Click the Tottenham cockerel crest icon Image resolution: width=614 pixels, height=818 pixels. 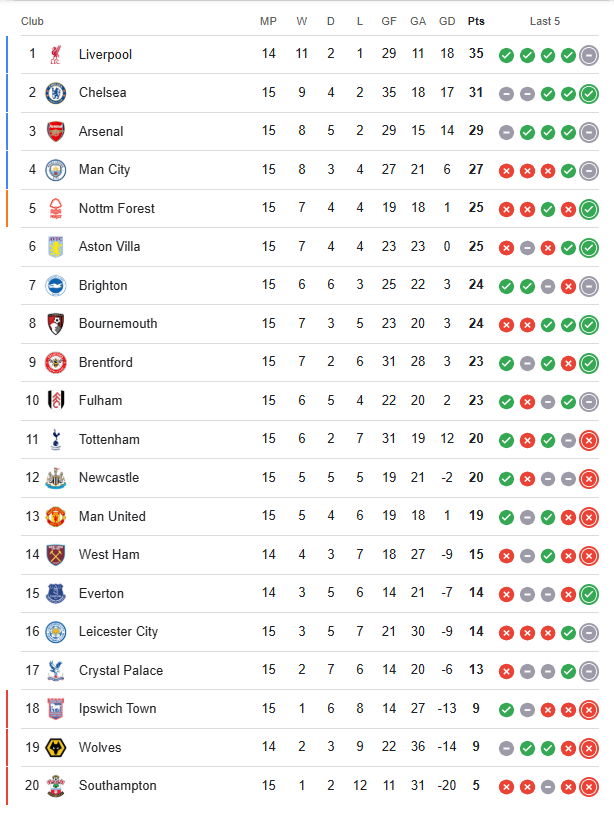pyautogui.click(x=55, y=439)
